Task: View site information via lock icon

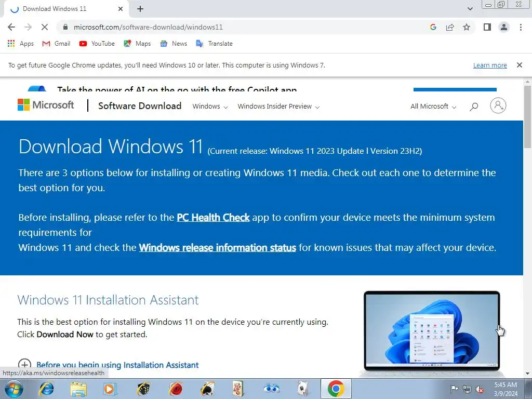Action: 65,27
